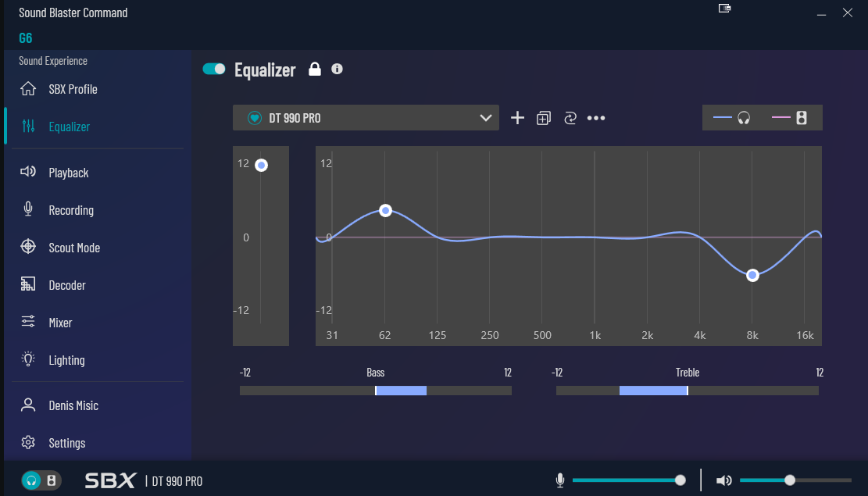868x496 pixels.
Task: Expand the DT 990 PRO preset dropdown
Action: point(366,117)
